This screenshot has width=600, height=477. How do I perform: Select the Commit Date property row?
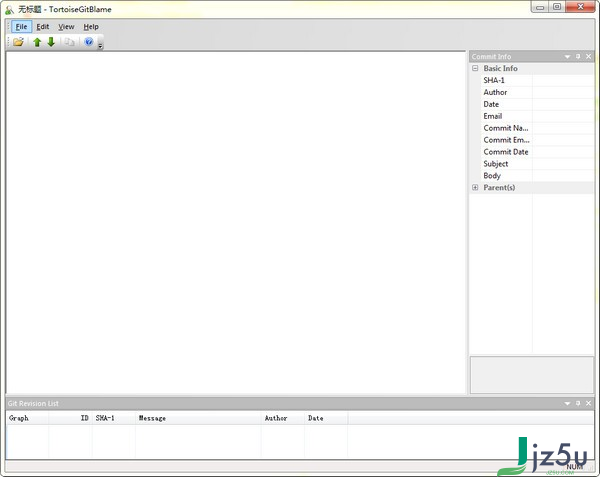tap(537, 152)
